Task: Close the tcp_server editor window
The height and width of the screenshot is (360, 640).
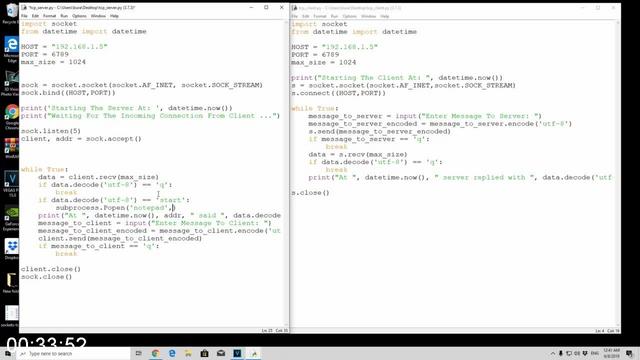Action: click(282, 7)
